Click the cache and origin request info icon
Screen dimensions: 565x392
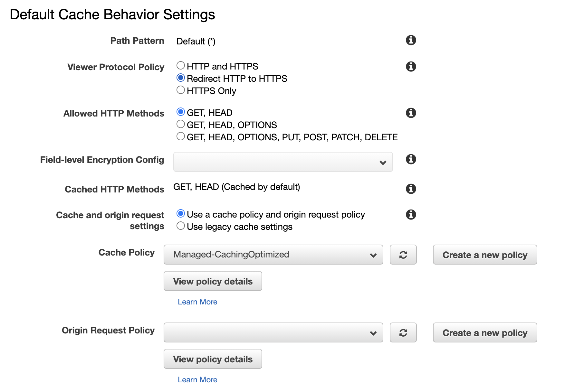pos(411,215)
